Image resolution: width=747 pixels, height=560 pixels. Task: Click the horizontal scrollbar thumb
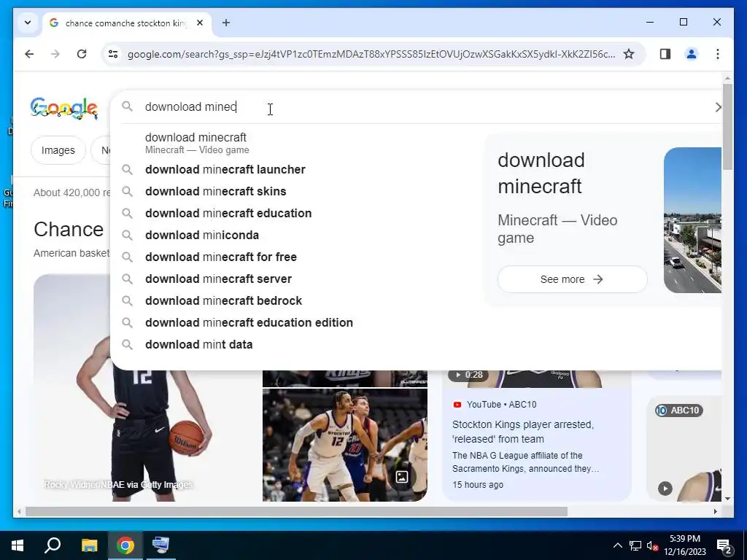point(296,511)
